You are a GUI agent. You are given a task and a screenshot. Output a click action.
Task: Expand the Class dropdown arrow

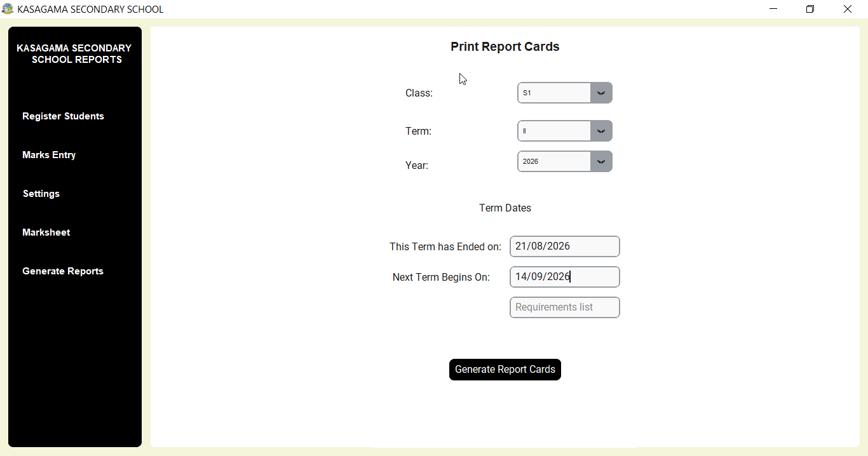[x=601, y=93]
